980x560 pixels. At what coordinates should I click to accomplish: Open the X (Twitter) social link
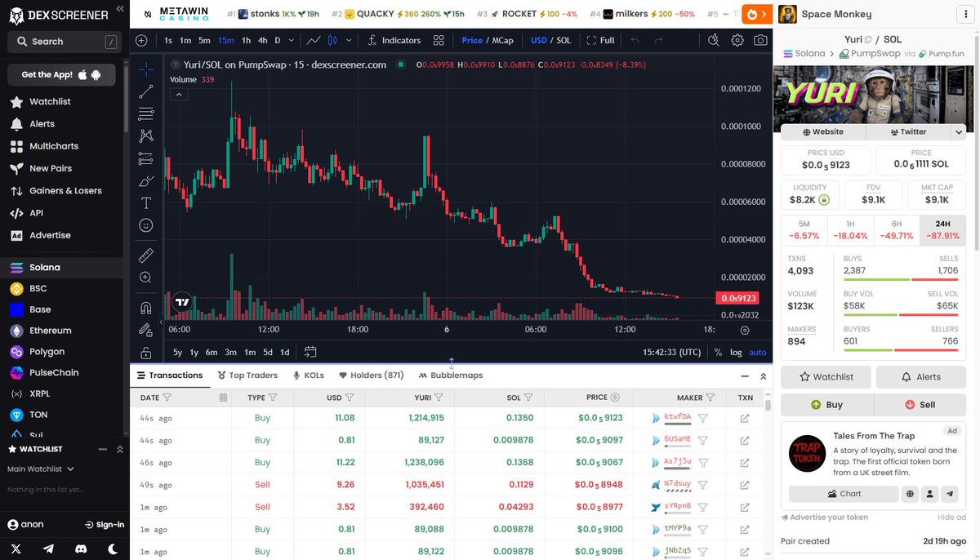click(x=16, y=549)
